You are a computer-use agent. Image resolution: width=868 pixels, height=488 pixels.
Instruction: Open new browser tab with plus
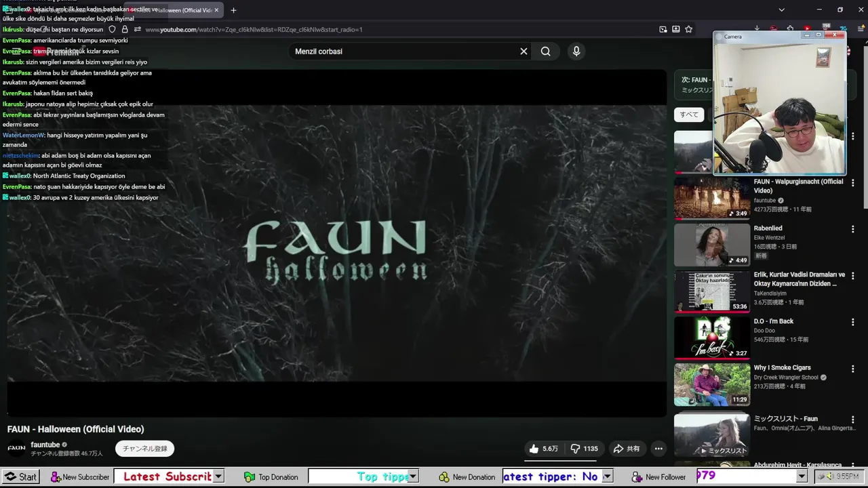[x=233, y=10]
